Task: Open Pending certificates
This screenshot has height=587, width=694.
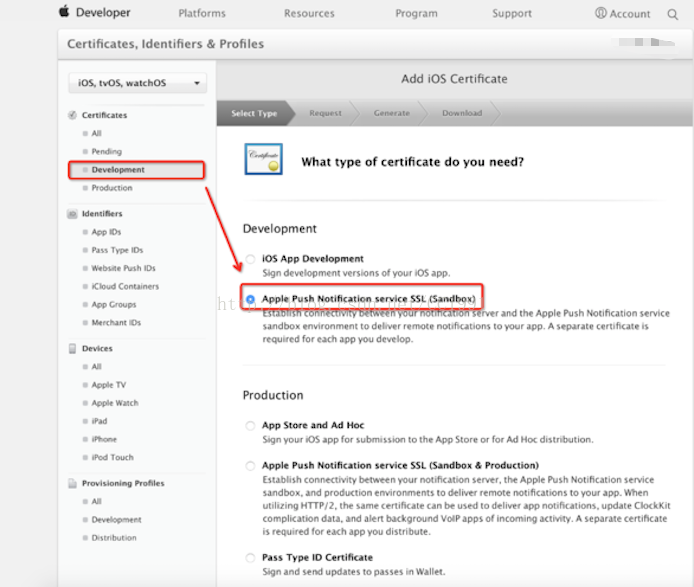Action: click(x=107, y=151)
